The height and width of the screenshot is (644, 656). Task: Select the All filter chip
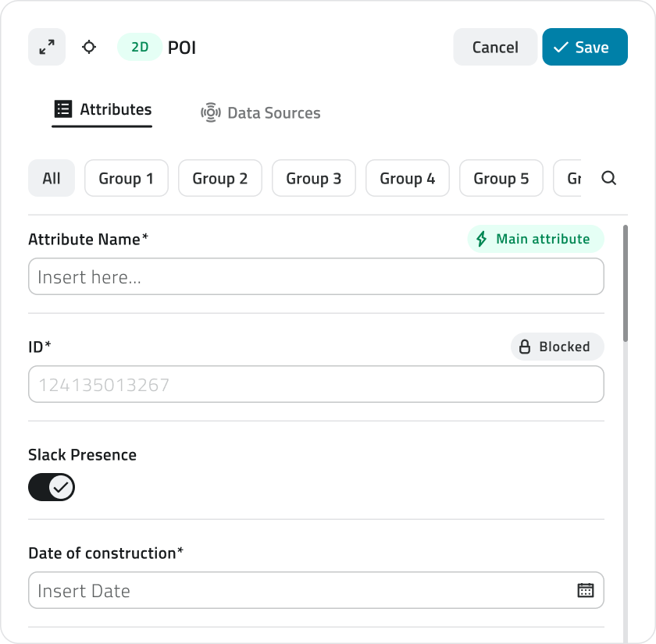coord(52,179)
